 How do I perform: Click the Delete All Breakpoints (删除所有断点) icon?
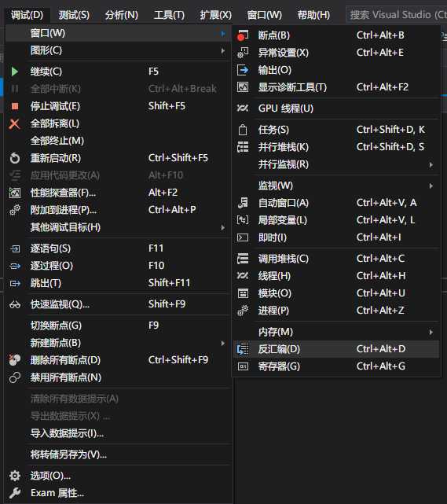click(x=14, y=360)
